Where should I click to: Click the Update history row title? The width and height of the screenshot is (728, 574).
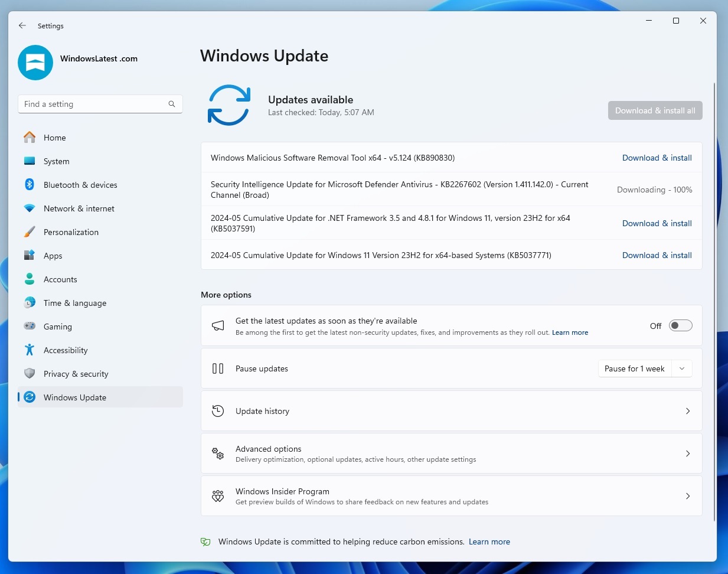(263, 411)
